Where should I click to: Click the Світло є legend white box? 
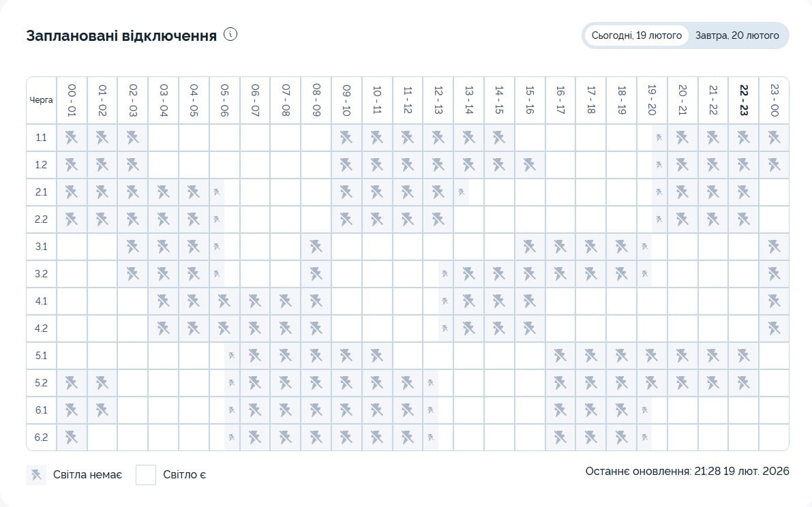click(146, 474)
